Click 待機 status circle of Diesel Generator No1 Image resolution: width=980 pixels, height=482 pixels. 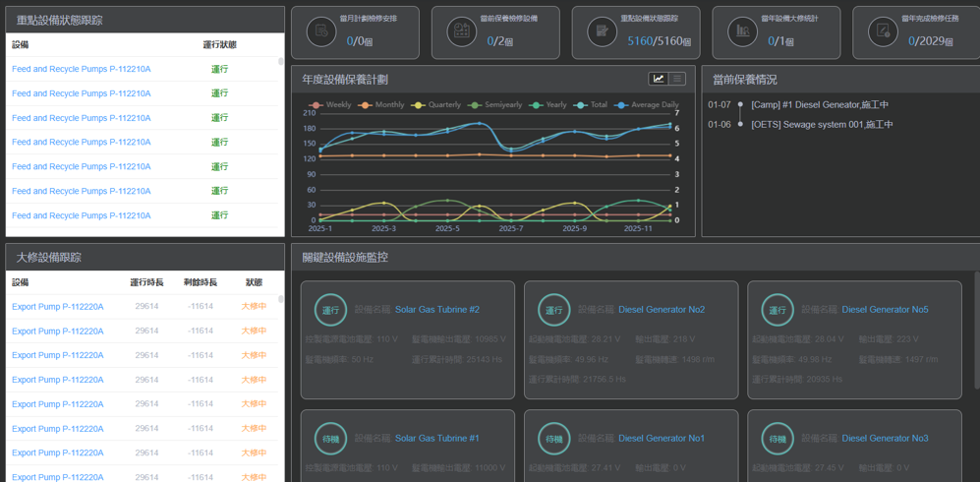[553, 439]
